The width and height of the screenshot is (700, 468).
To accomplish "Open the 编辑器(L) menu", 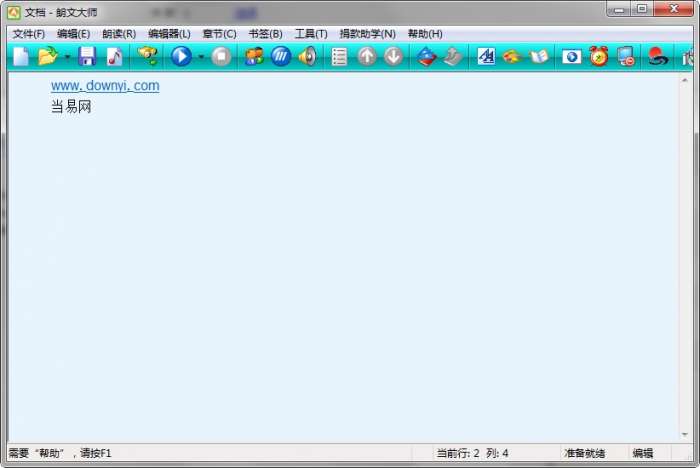I will [x=169, y=34].
